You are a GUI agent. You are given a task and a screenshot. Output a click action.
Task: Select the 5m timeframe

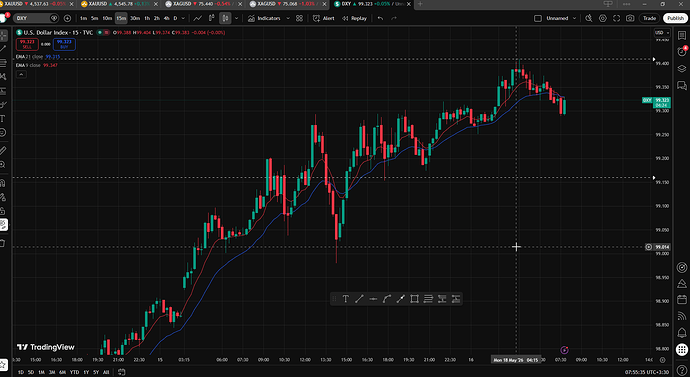click(x=95, y=18)
